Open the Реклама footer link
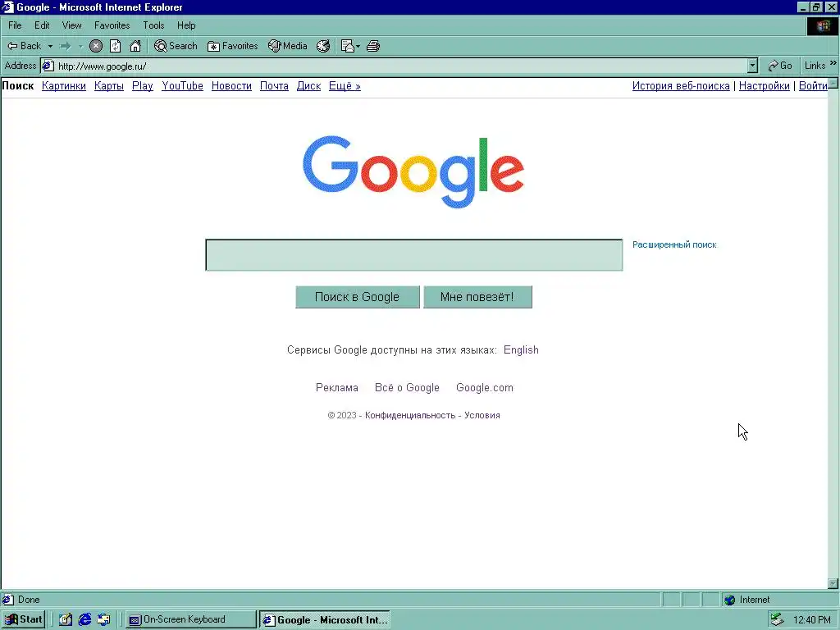 (x=337, y=387)
